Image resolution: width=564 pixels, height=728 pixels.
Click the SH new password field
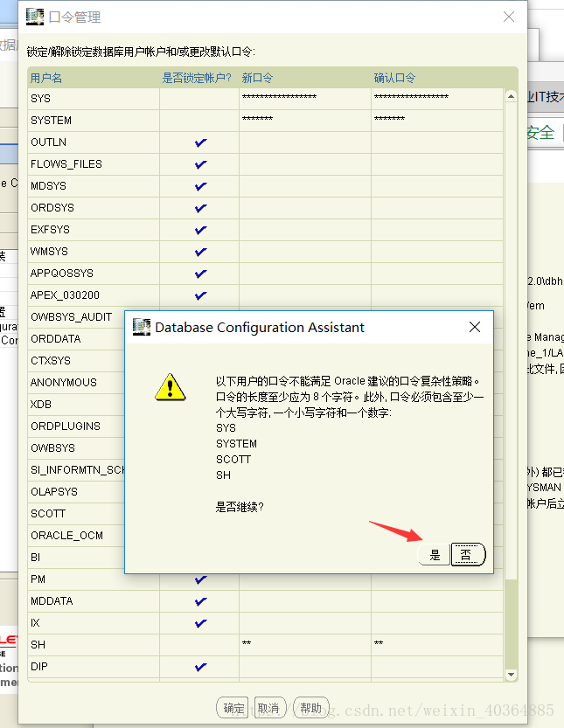305,645
